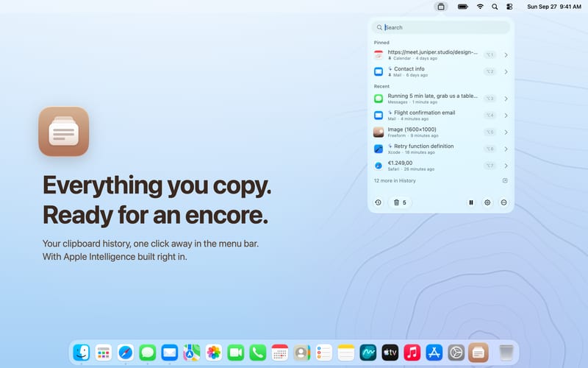Open Apple TV from the Dock
Image resolution: width=588 pixels, height=368 pixels.
390,353
